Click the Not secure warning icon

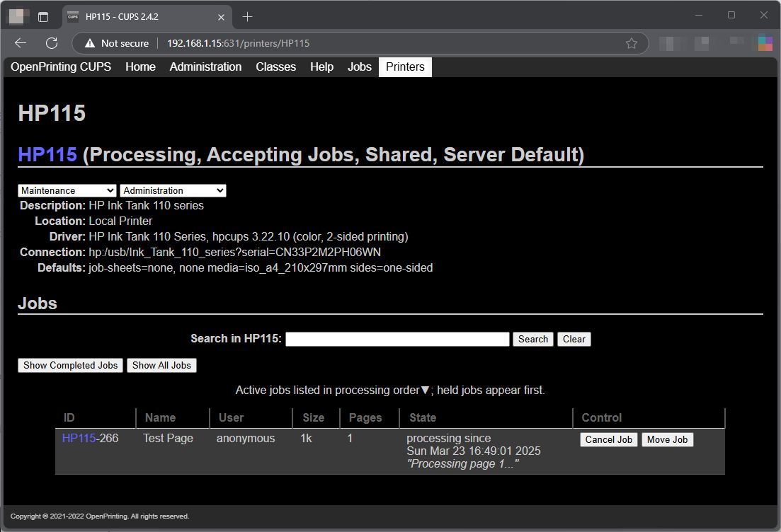click(x=90, y=43)
